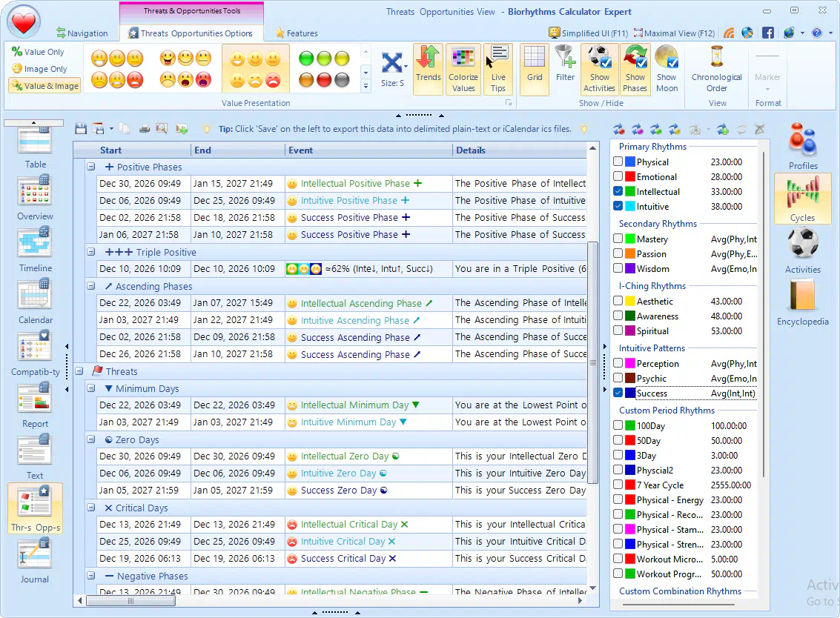Click the blue Physical color swatch
Viewport: 840px width, 618px height.
coord(630,162)
